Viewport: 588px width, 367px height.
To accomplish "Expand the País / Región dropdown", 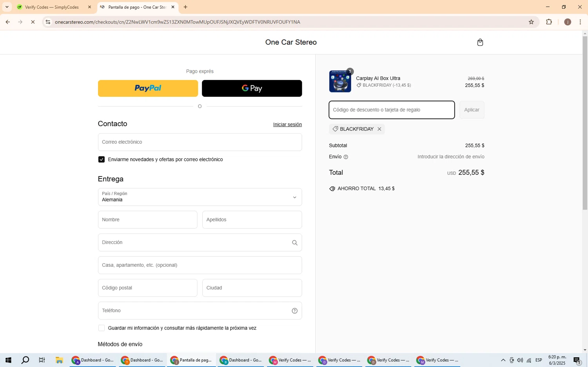I will coord(200,197).
